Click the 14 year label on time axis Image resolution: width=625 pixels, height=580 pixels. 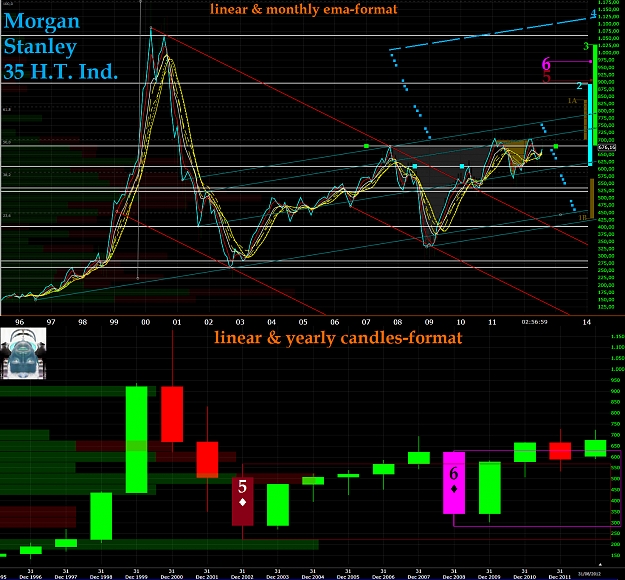[x=587, y=322]
